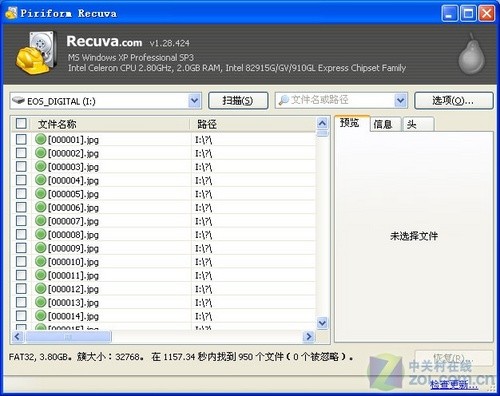This screenshot has width=500, height=396.
Task: Select file name [000004].jpg
Action: 73,180
